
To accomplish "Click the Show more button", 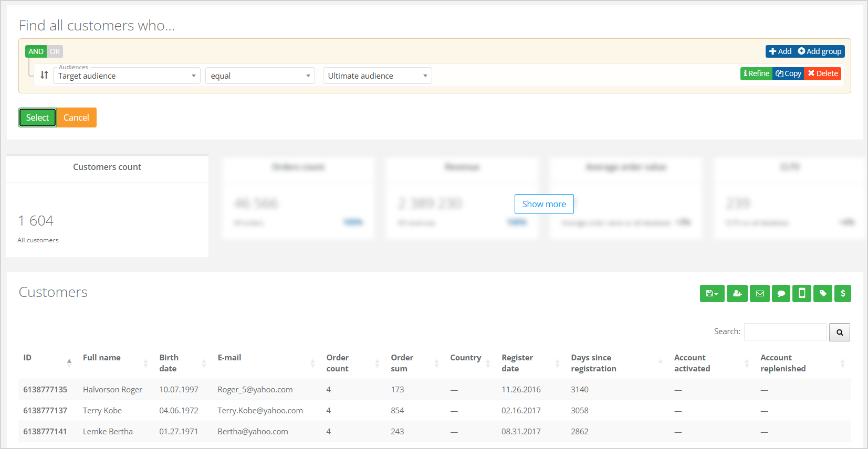I will click(x=543, y=204).
